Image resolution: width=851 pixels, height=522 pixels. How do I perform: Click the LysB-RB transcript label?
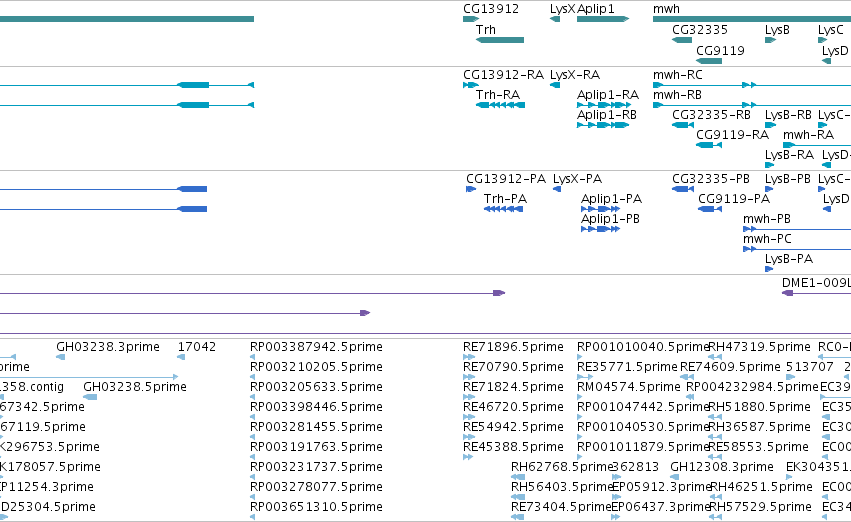[788, 115]
